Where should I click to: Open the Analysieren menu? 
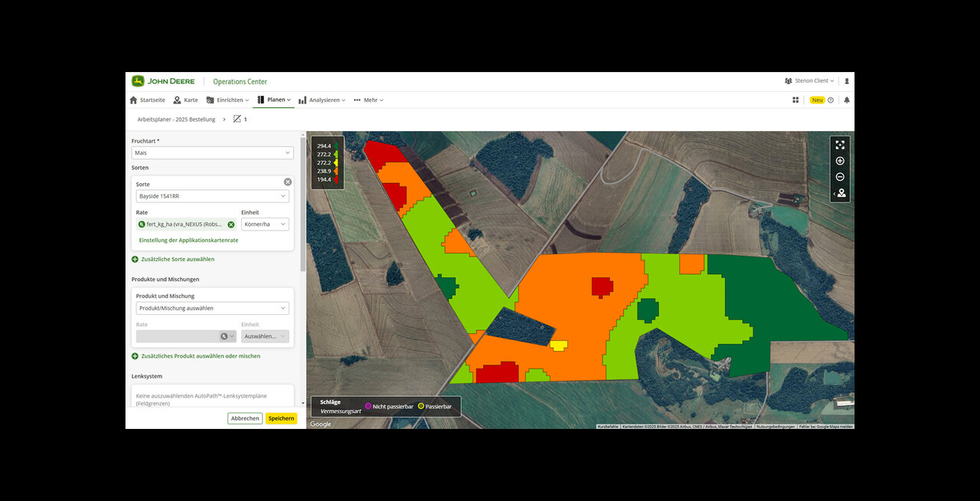click(x=322, y=100)
